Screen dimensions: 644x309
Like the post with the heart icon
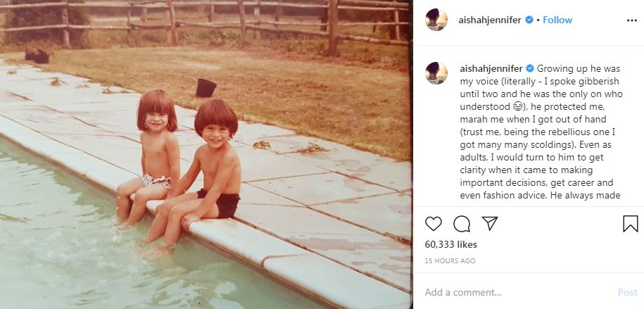coord(434,224)
